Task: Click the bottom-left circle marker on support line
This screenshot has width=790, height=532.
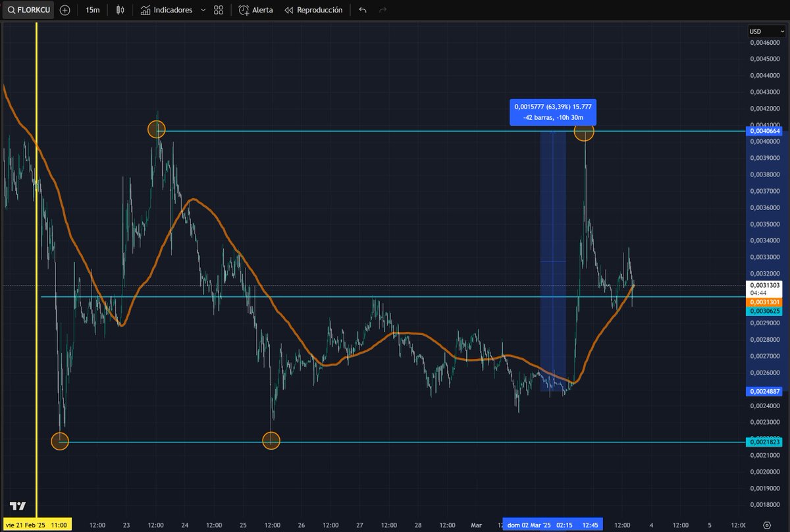Action: [60, 440]
